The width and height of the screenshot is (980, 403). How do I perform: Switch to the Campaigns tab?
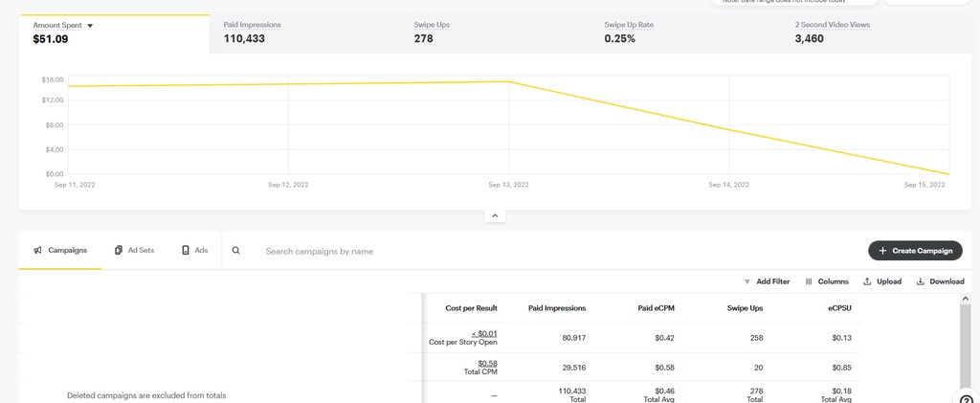pos(60,250)
